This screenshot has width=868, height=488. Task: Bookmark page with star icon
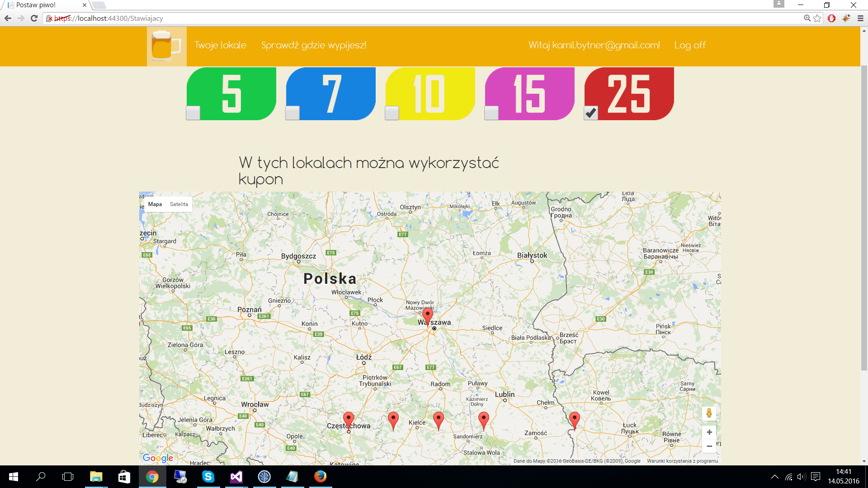pos(817,19)
